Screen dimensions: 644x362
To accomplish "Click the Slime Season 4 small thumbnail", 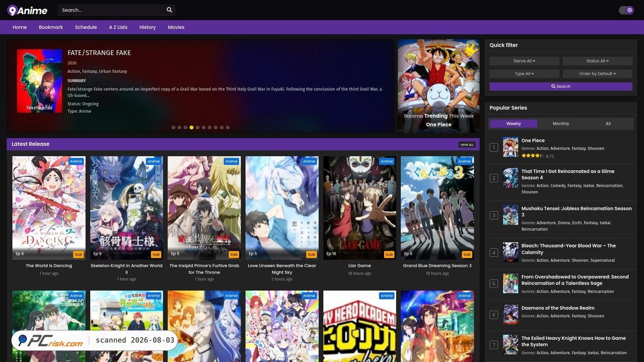I will [x=511, y=178].
